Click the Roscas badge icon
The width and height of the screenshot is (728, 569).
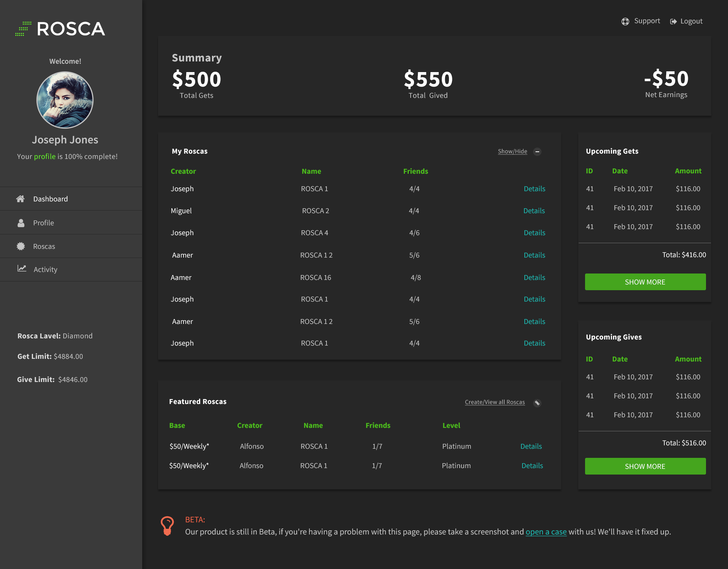click(21, 247)
